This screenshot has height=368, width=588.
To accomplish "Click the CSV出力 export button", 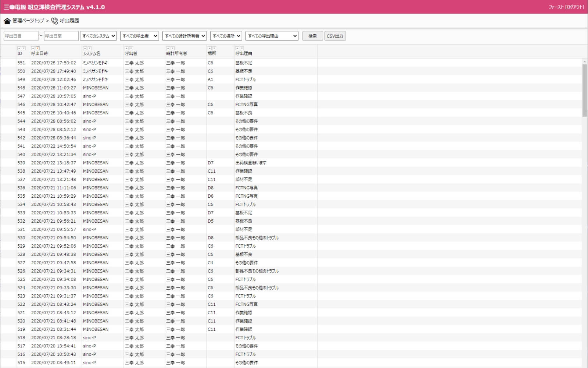I will click(335, 36).
